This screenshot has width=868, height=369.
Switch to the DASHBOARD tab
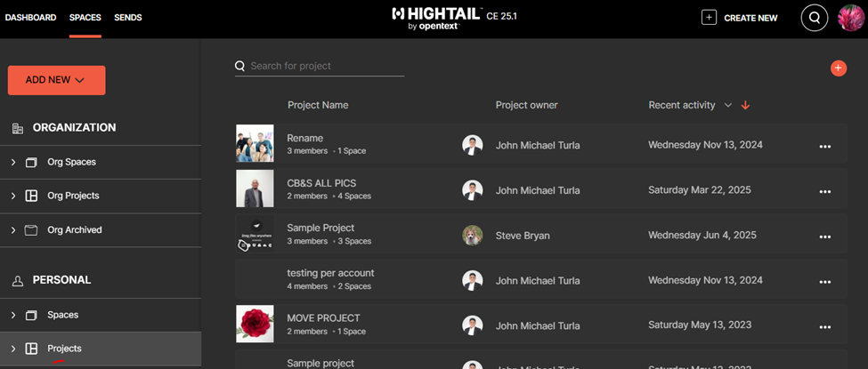pos(31,18)
